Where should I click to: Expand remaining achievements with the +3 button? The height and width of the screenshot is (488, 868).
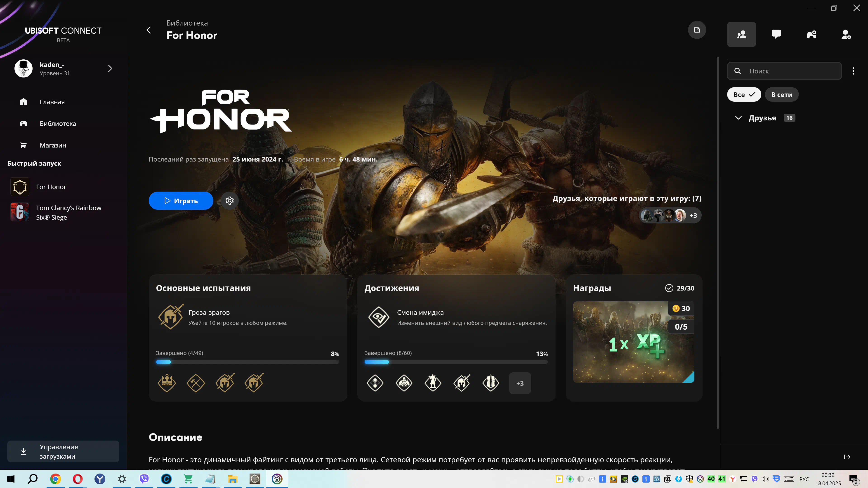520,383
